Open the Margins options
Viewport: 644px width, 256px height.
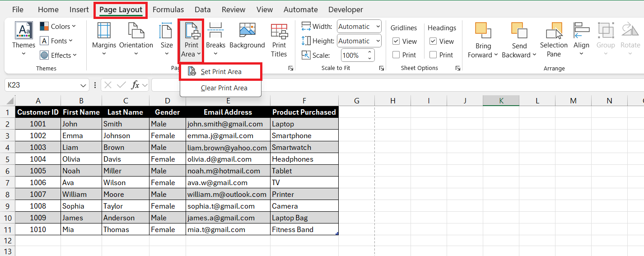coord(104,38)
